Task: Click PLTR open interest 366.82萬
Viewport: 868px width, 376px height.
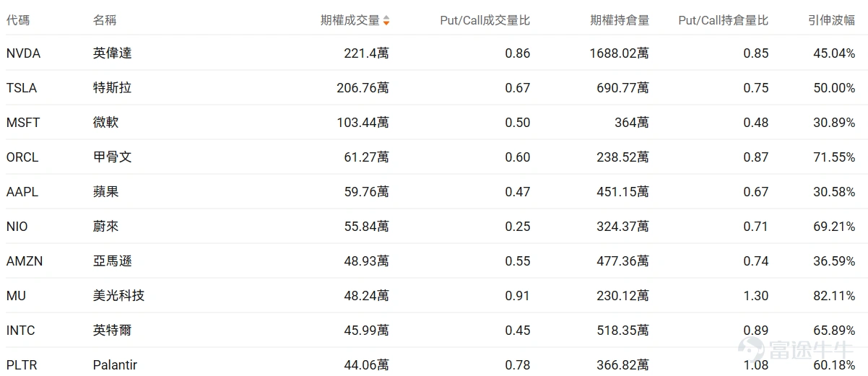Action: click(623, 365)
